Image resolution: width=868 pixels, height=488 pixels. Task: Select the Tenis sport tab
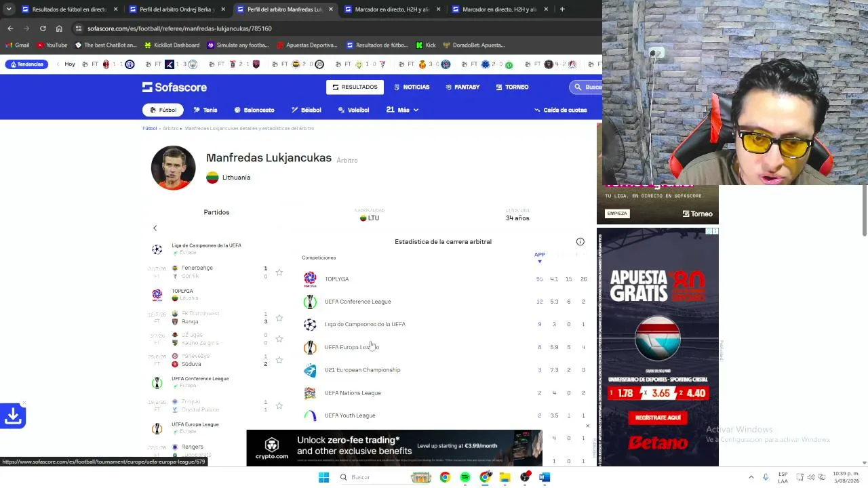[205, 110]
